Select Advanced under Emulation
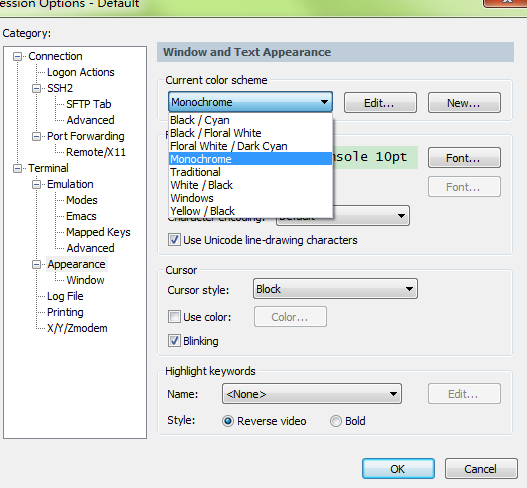Image resolution: width=527 pixels, height=488 pixels. click(90, 248)
